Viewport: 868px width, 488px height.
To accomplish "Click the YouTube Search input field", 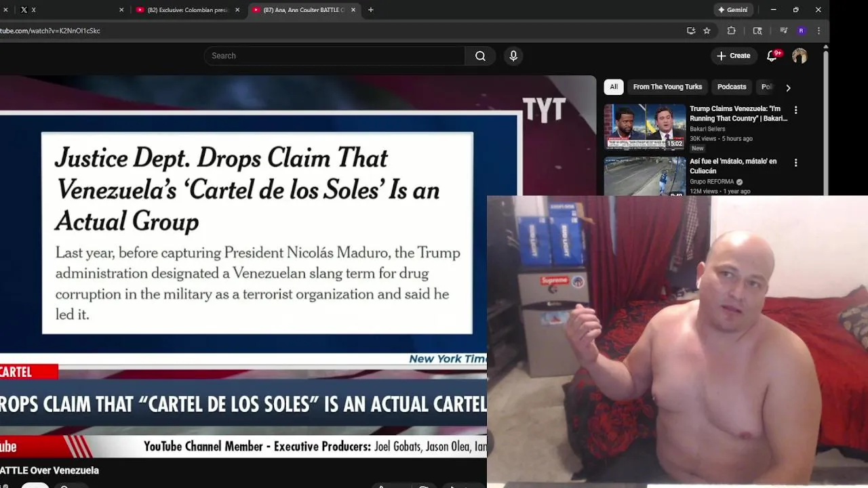I will (334, 56).
